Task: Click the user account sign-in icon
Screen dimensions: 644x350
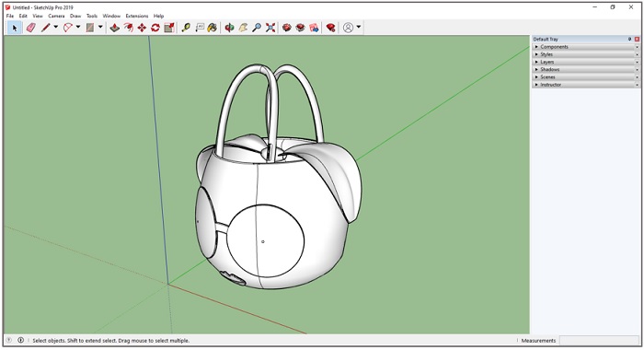Action: point(348,28)
